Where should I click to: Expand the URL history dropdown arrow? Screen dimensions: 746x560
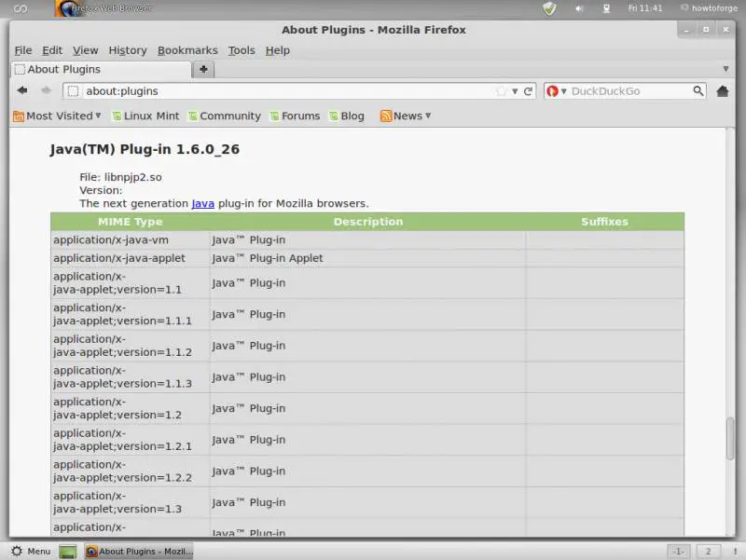tap(515, 91)
